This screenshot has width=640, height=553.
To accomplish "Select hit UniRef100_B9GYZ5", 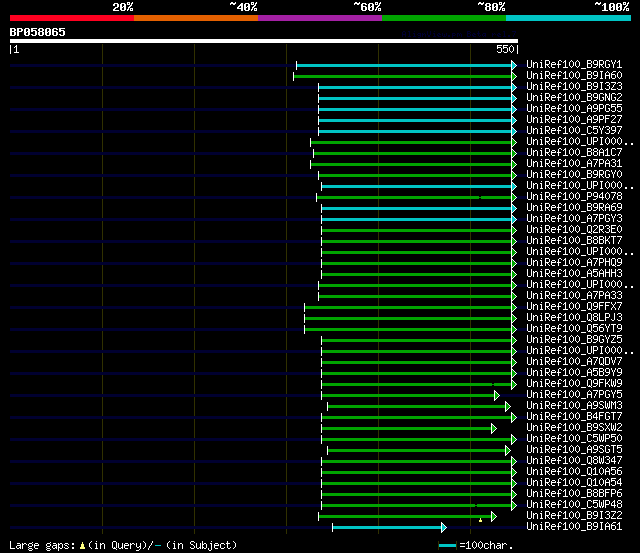I will coord(574,340).
